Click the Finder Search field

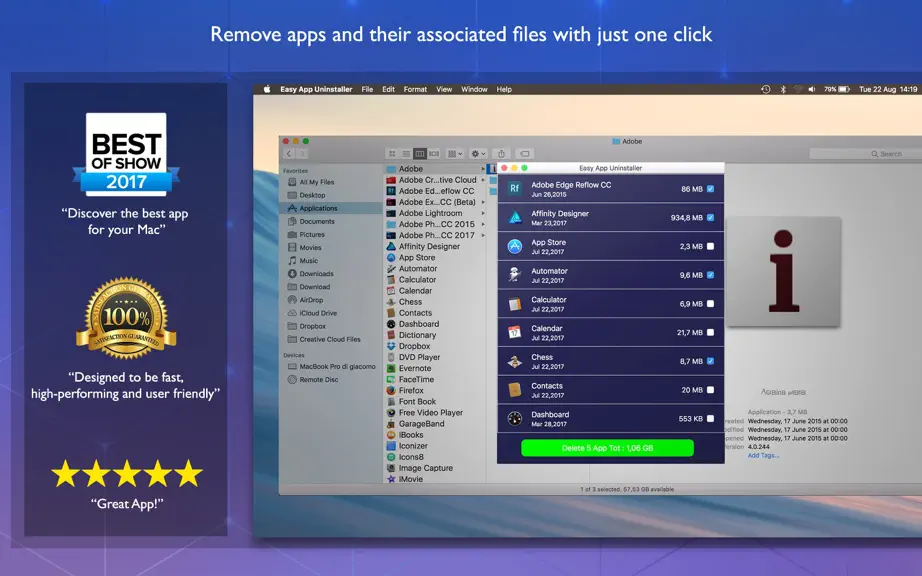tap(866, 153)
